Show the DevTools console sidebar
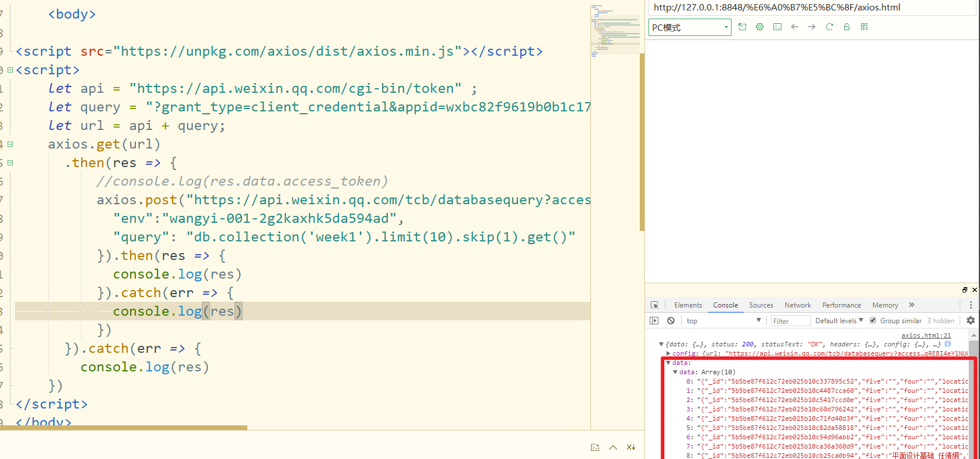The height and width of the screenshot is (459, 980). 654,320
